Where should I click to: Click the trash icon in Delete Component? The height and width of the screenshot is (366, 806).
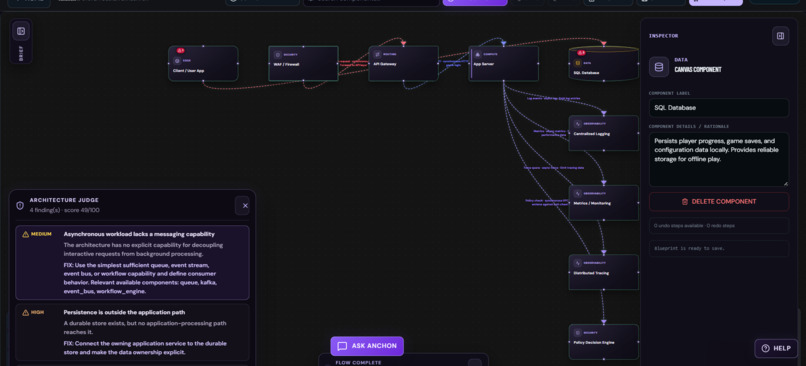tap(685, 202)
